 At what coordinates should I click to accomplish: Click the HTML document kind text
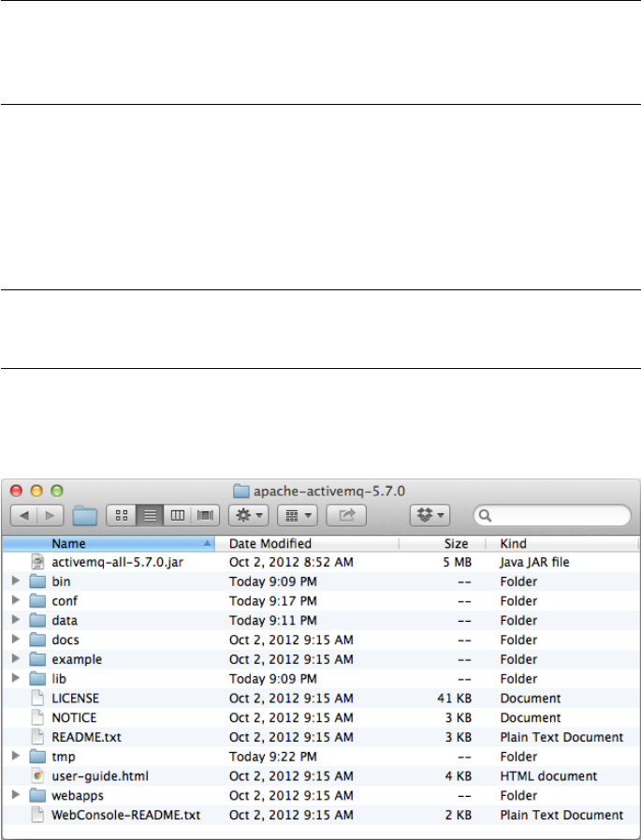548,775
